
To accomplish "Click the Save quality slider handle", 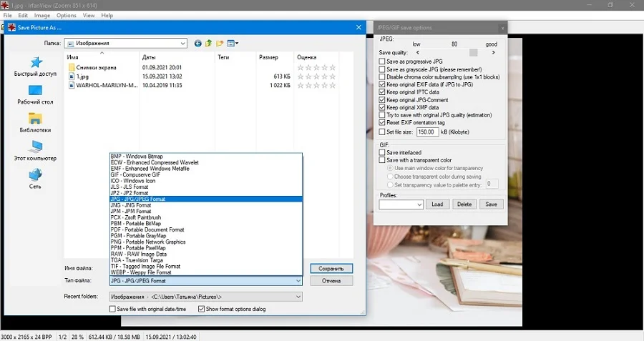I will [474, 52].
